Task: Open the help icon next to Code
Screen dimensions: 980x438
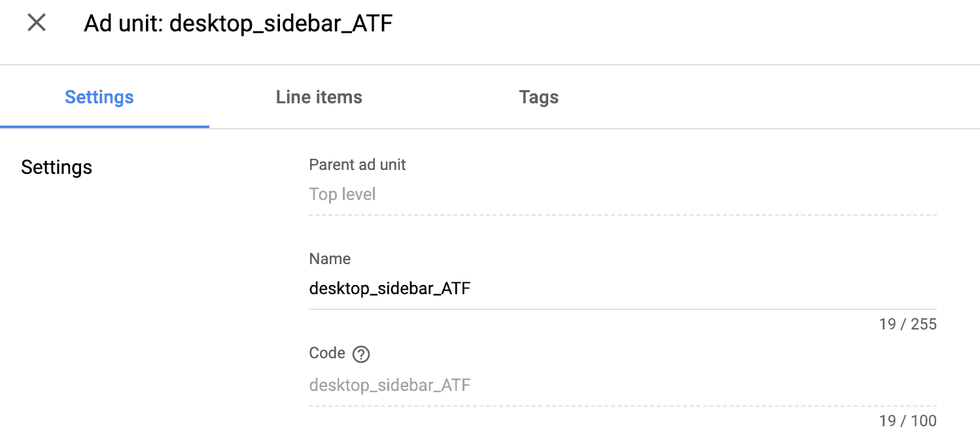Action: (x=361, y=354)
